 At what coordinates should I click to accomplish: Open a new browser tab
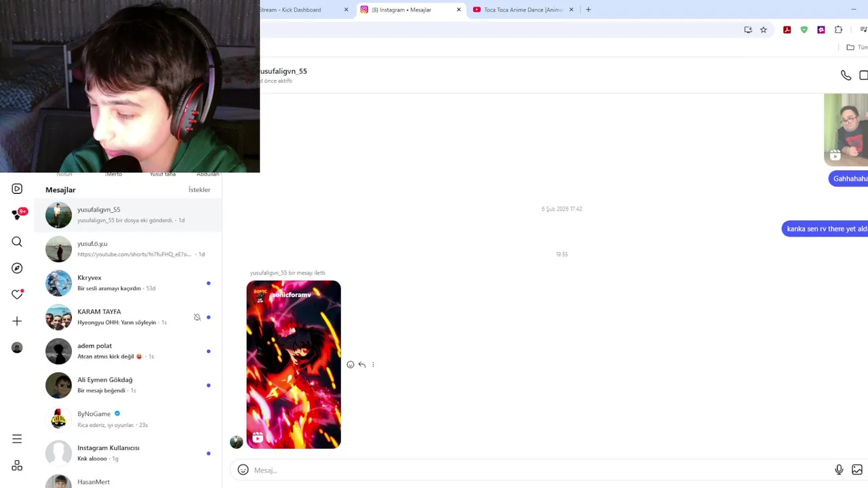pyautogui.click(x=588, y=9)
